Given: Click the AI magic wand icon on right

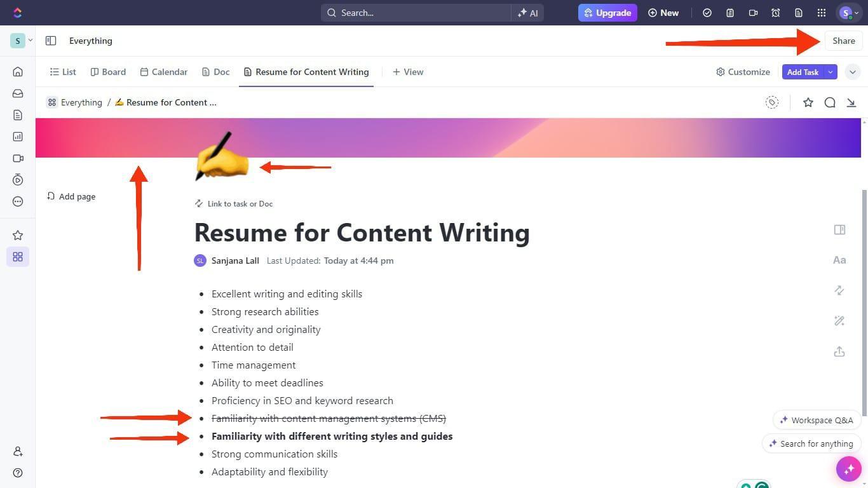Looking at the screenshot, I should 839,321.
